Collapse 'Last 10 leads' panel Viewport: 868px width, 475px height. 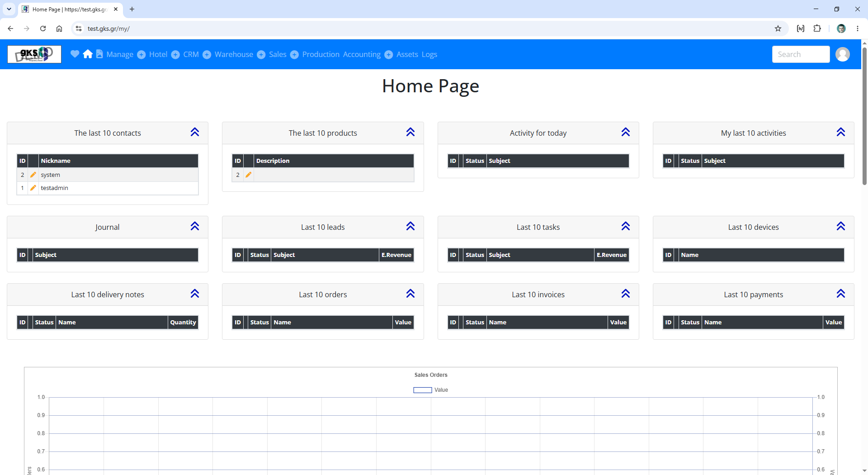(x=410, y=226)
